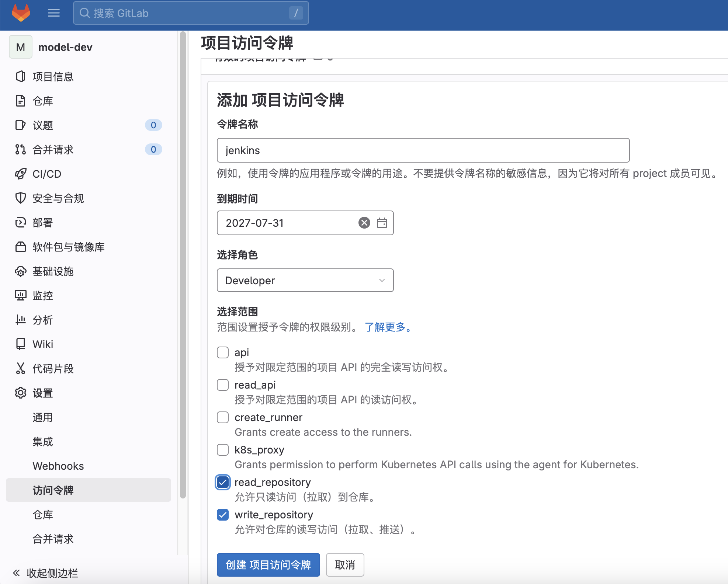This screenshot has width=728, height=584.
Task: Uncheck the read_repository scope
Action: tap(223, 482)
